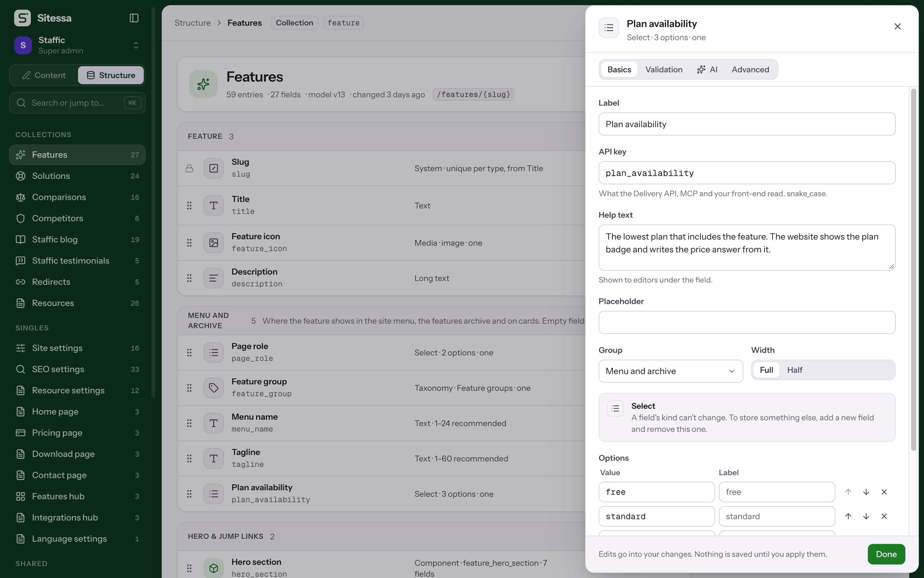The width and height of the screenshot is (924, 578).
Task: Move the free option down
Action: click(x=866, y=492)
